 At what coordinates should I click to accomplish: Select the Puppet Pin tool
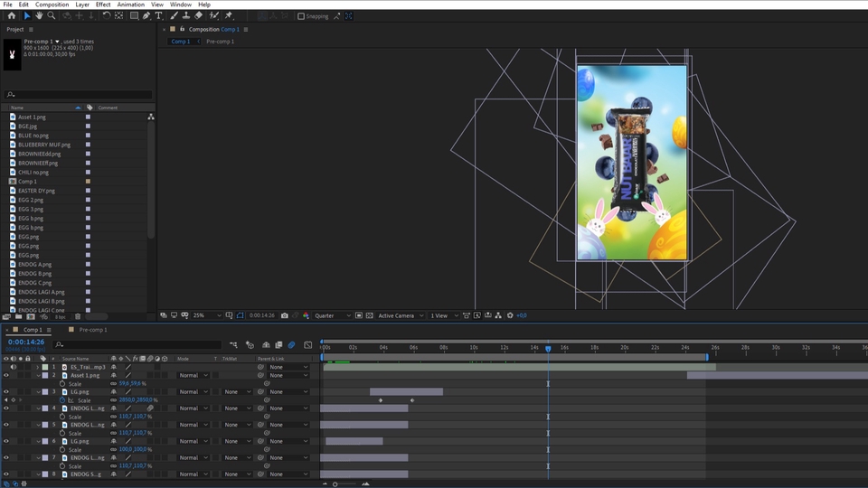[x=229, y=15]
